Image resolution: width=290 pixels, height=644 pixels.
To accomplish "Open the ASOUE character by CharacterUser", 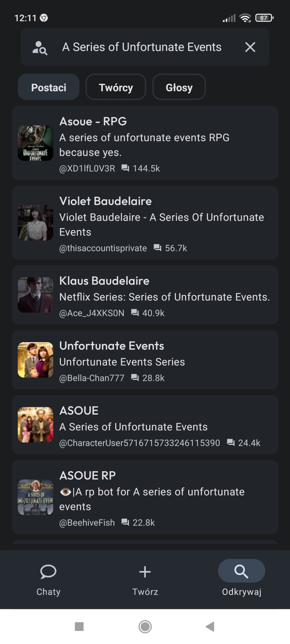I will tap(145, 425).
